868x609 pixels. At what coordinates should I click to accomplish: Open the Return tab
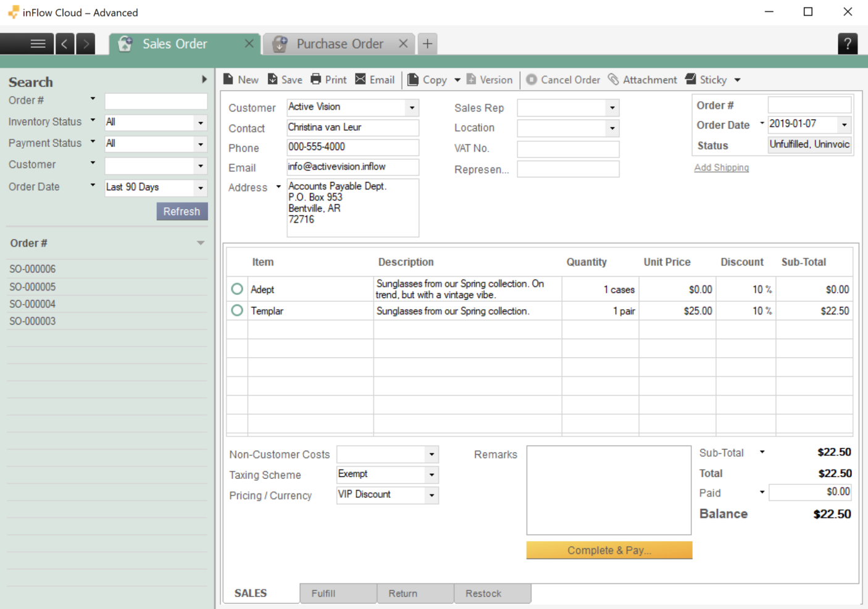tap(415, 594)
